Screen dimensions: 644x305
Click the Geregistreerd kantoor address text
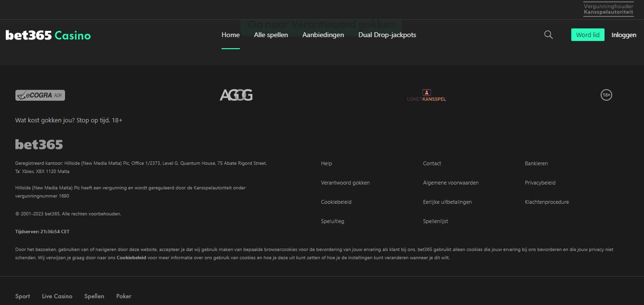coord(141,167)
